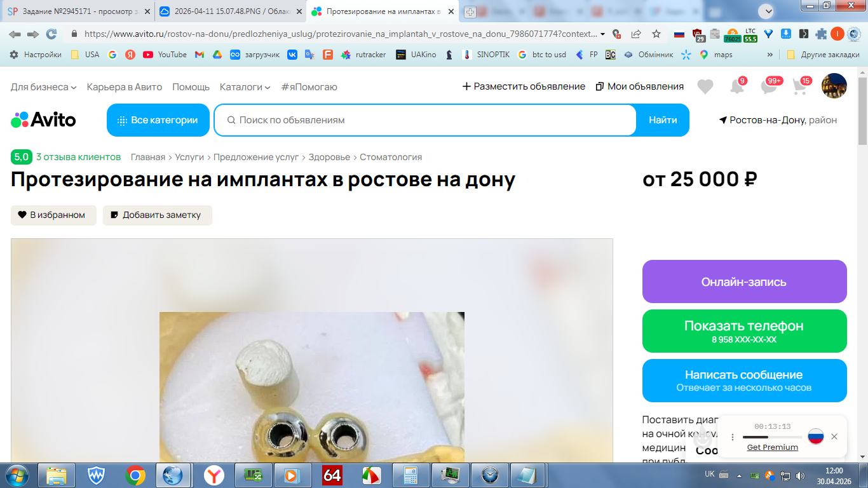Screen dimensions: 868x488
Task: Open volume control in system tray
Action: tap(799, 475)
